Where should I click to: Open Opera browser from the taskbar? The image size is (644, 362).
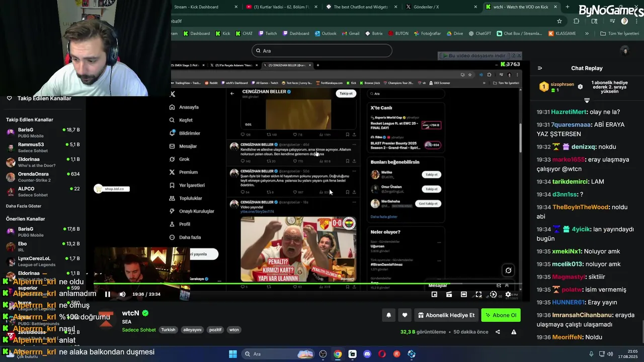[382, 354]
